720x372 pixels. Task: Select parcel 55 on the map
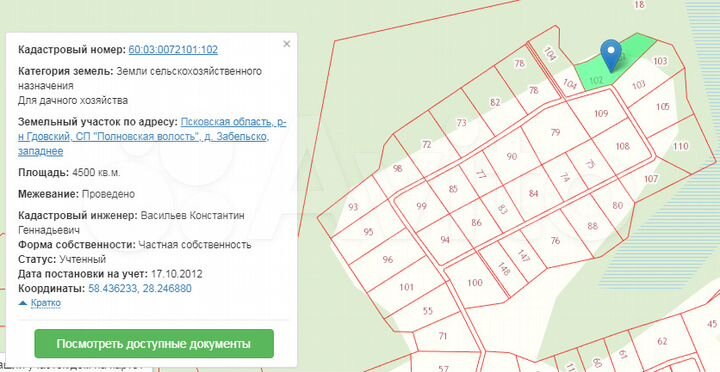pyautogui.click(x=428, y=311)
